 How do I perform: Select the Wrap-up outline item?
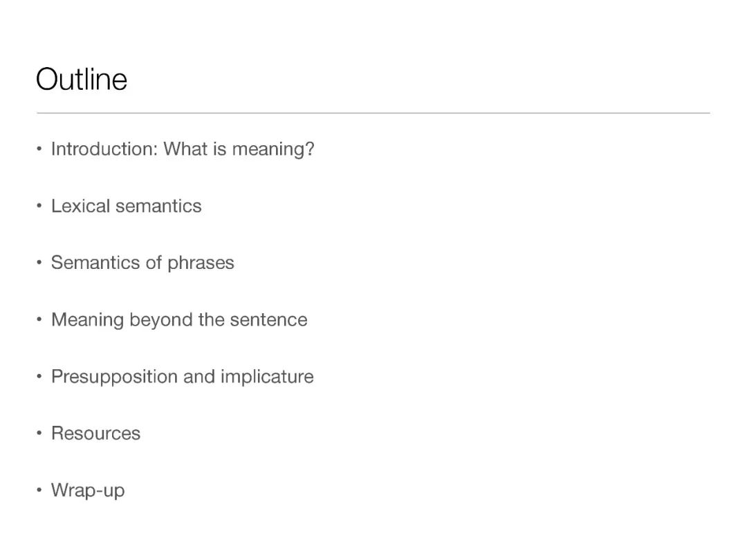click(x=88, y=491)
